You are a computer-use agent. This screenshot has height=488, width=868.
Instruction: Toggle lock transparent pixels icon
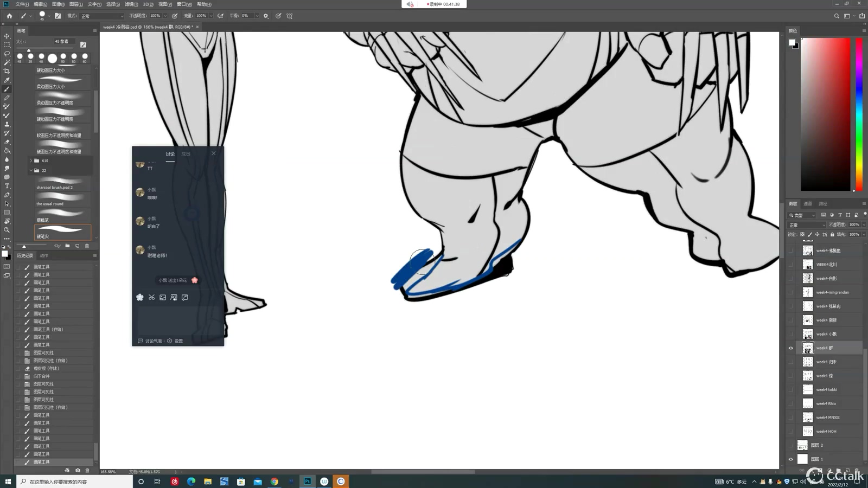(x=802, y=234)
